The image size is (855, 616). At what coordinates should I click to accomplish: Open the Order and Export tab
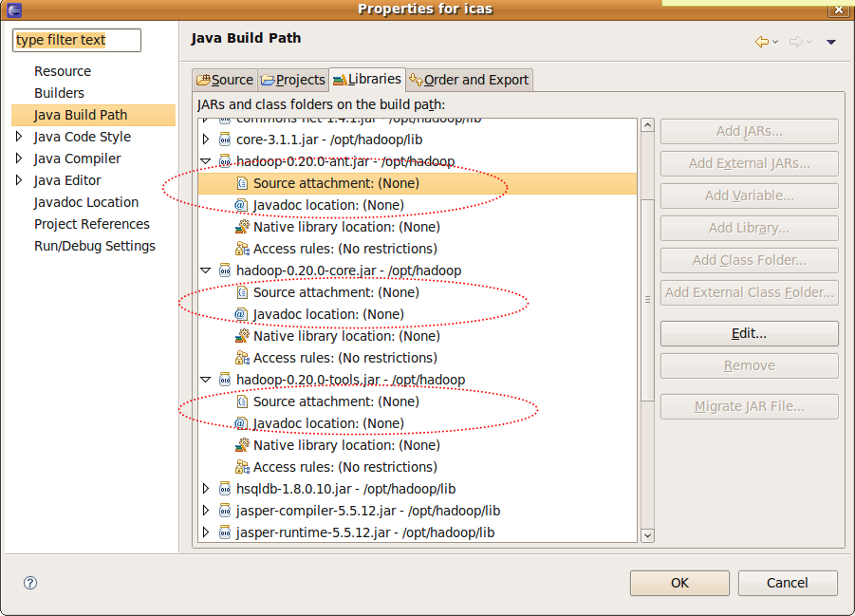point(469,81)
